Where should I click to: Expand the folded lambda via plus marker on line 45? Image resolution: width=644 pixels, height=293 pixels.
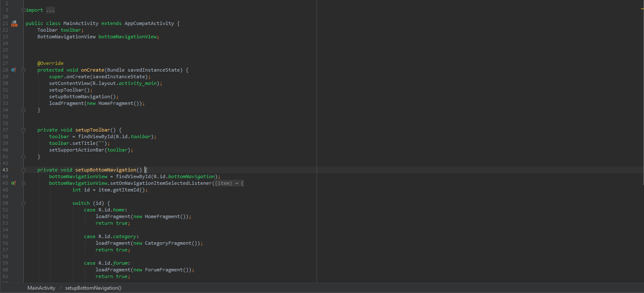click(23, 183)
